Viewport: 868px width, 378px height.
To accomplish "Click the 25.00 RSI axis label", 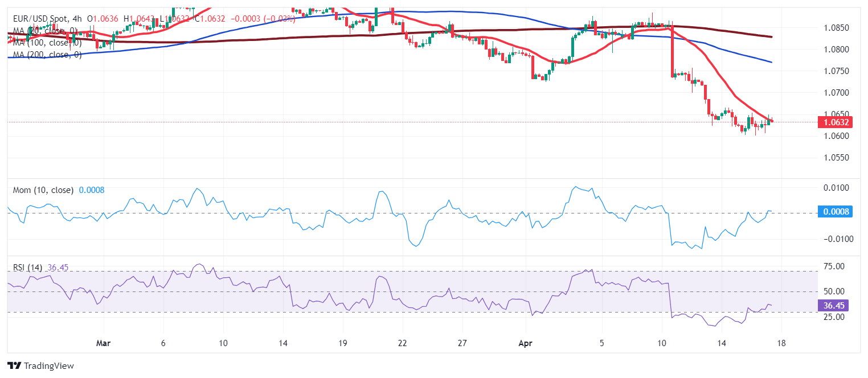I will point(834,317).
